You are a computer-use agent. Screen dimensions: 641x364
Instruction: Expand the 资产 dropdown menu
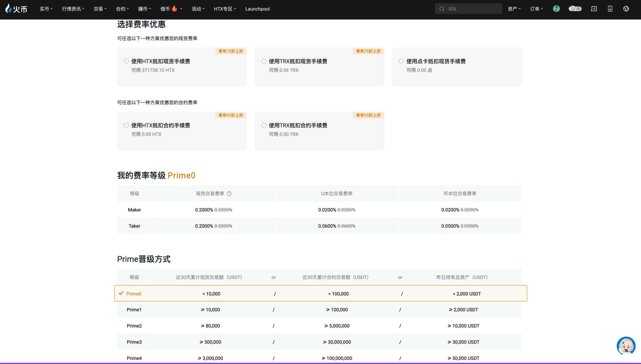tap(514, 9)
